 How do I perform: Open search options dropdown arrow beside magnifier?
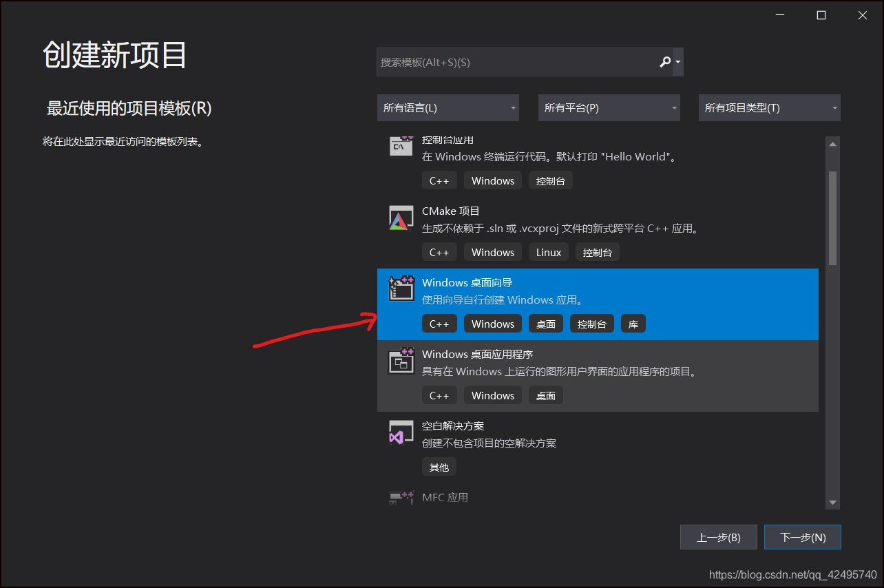(678, 62)
